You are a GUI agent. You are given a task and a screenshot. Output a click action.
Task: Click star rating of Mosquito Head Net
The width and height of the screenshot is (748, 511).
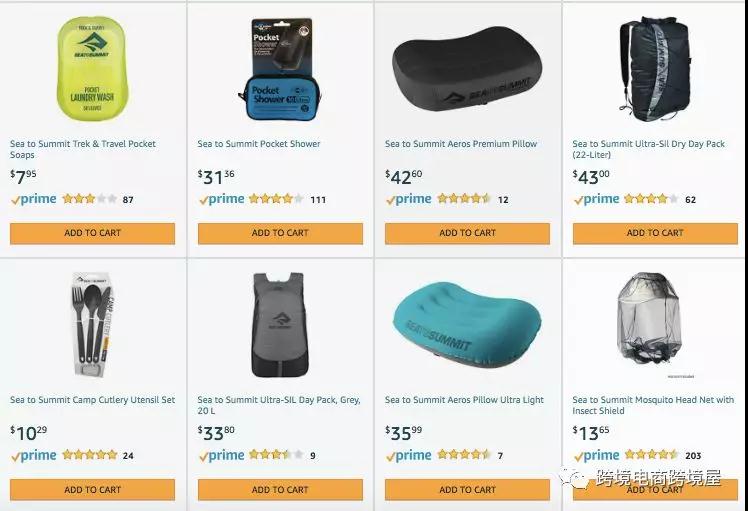point(651,455)
